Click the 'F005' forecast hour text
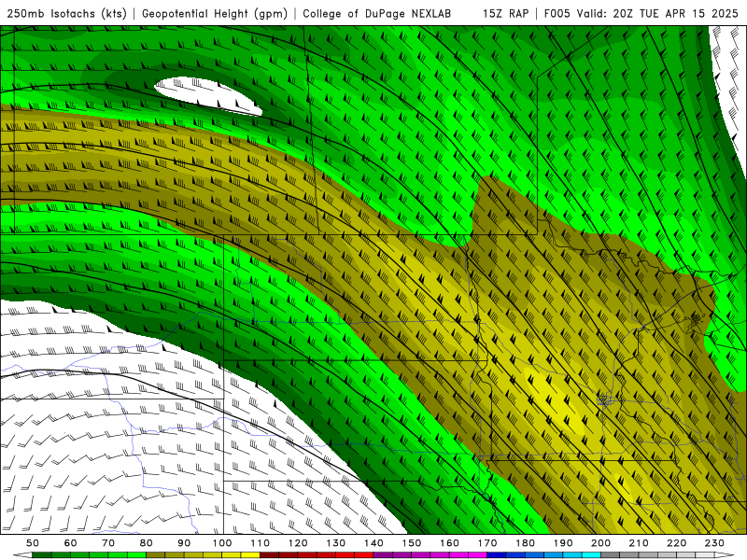 557,13
